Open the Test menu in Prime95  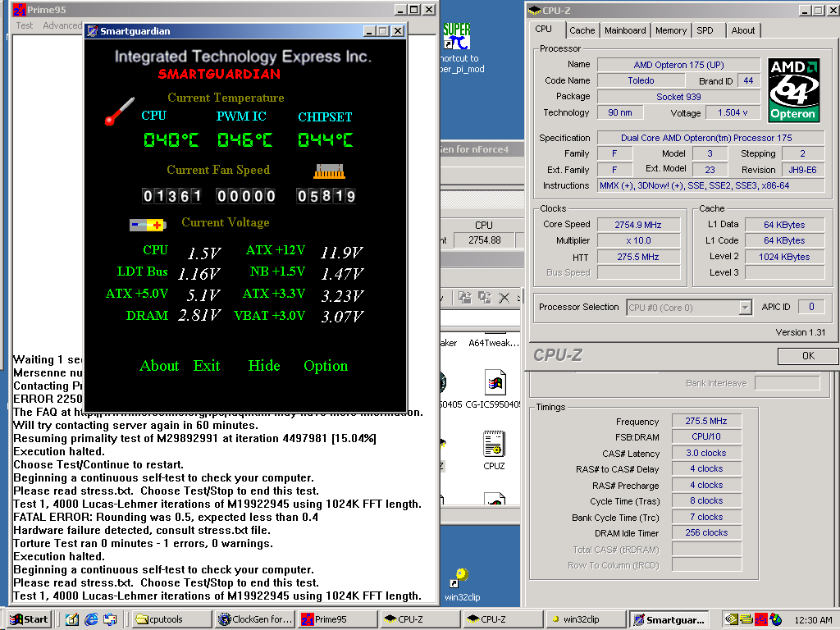coord(25,25)
